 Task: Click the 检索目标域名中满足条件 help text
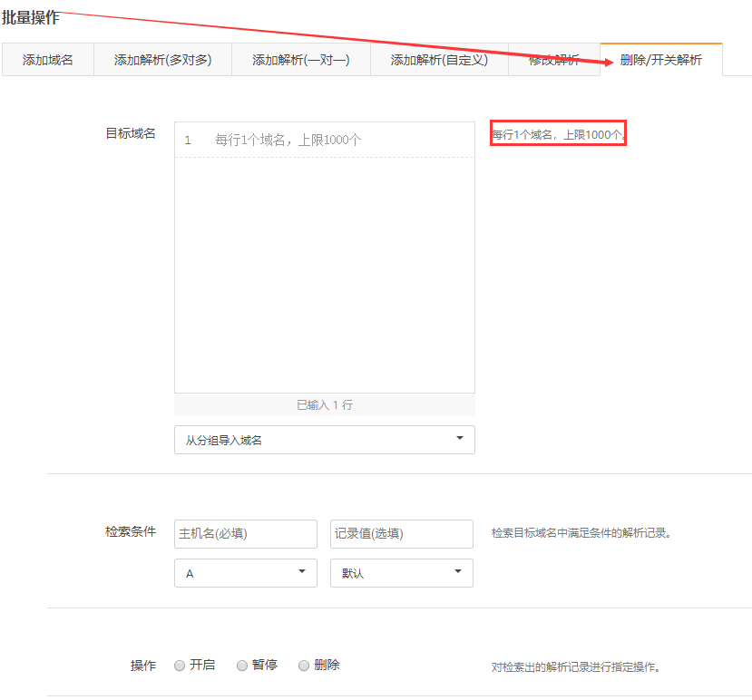click(x=581, y=533)
